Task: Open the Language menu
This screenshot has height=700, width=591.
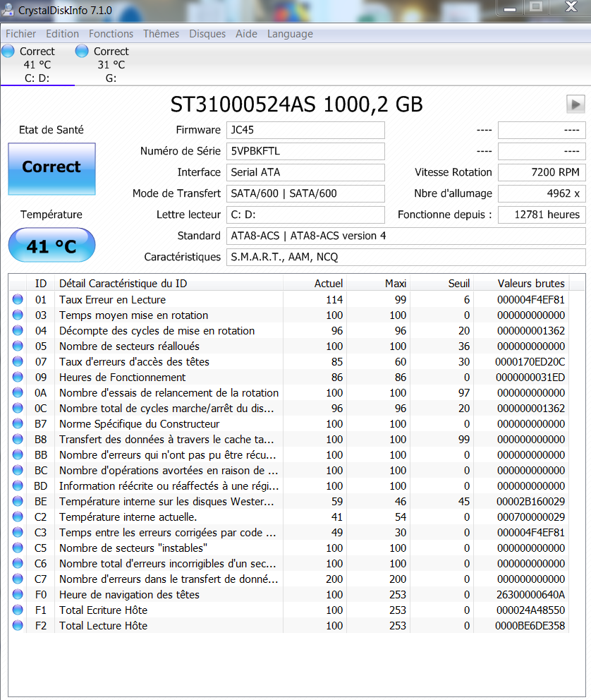Action: (x=290, y=34)
